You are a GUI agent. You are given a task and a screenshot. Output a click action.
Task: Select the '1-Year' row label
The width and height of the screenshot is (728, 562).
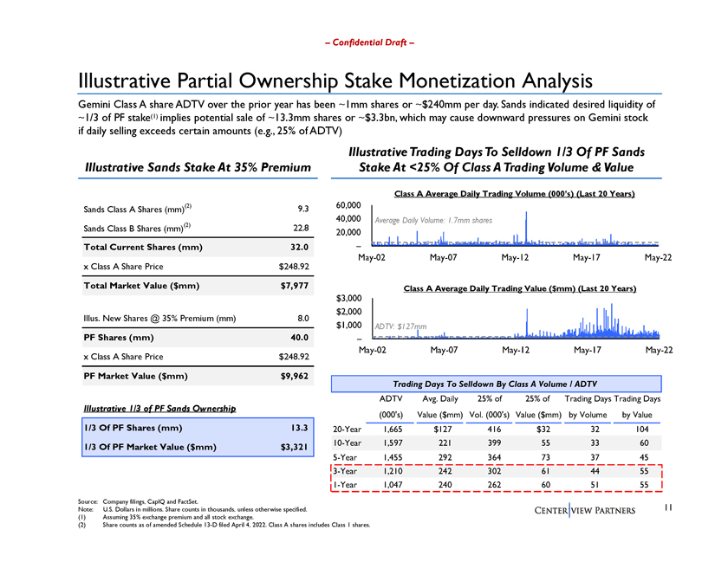[x=345, y=485]
